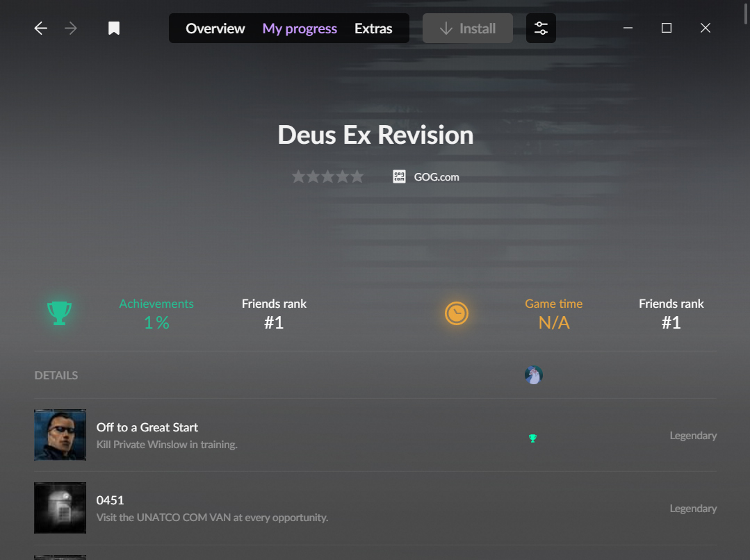Image resolution: width=750 pixels, height=560 pixels.
Task: Select the Off to a Great Start achievement
Action: (147, 427)
